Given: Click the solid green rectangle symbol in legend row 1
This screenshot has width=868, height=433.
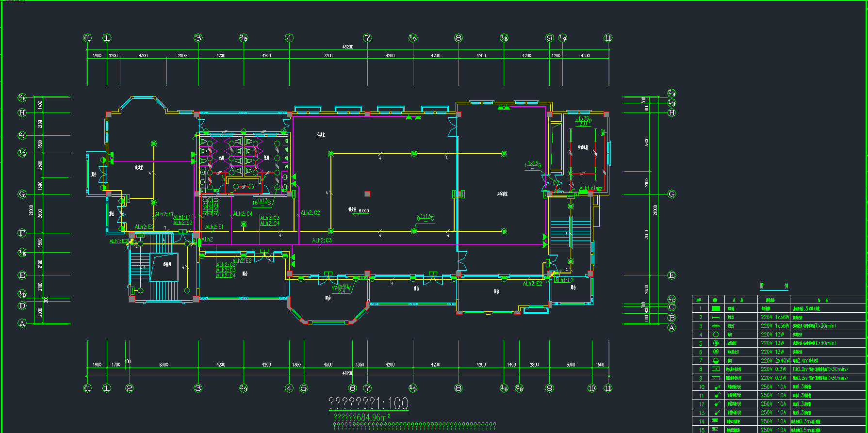Looking at the screenshot, I should coord(716,308).
